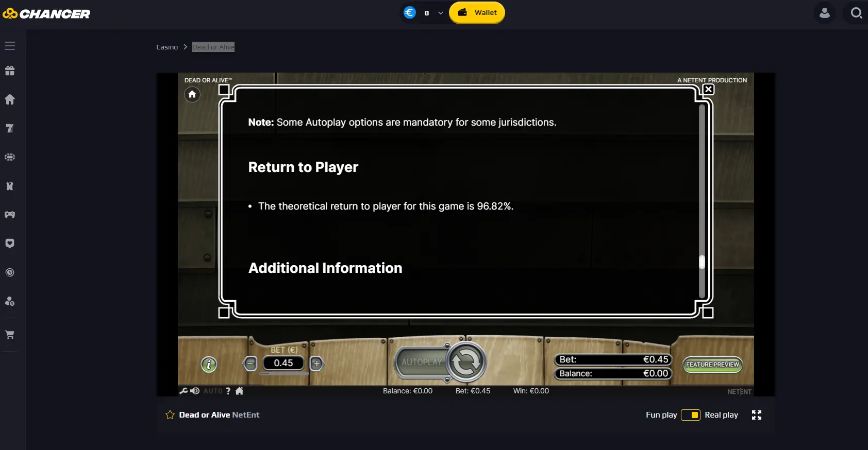Click the Feature Preview button

click(712, 365)
